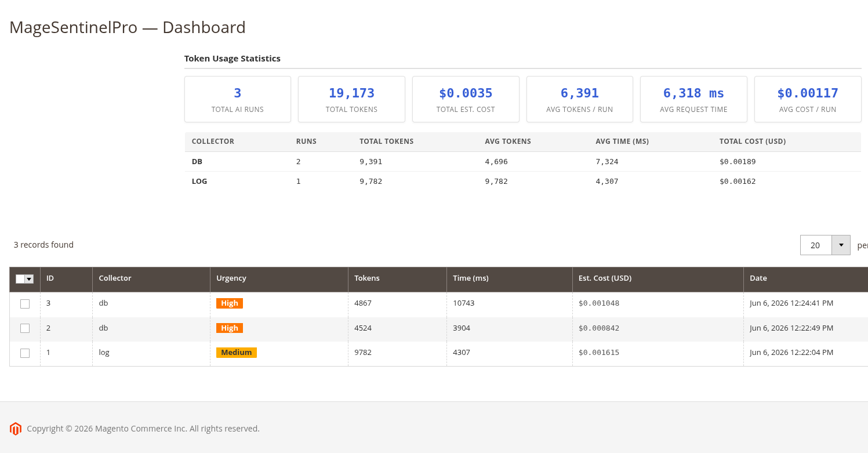The height and width of the screenshot is (453, 868).
Task: Click the cost value $0.000842
Action: [x=599, y=328]
